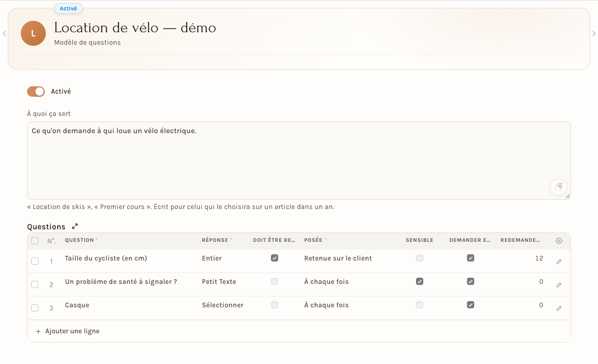598x364 pixels.
Task: Edit the problème de santé row pencil
Action: point(558,285)
